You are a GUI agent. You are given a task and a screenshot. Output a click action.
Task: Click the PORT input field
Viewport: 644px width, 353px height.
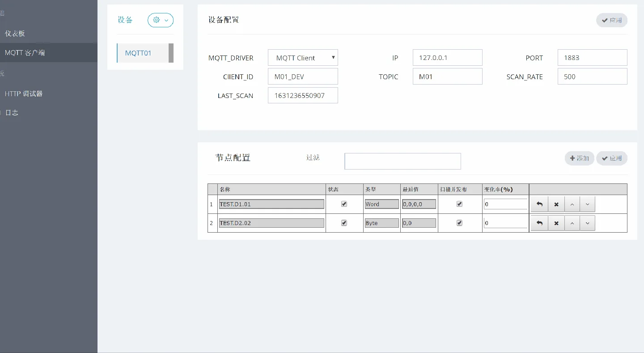(x=592, y=58)
